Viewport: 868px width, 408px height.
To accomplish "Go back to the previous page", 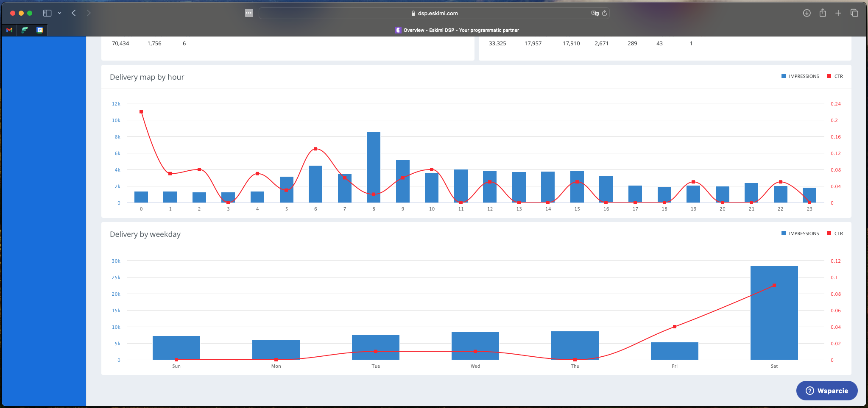I will pyautogui.click(x=74, y=13).
